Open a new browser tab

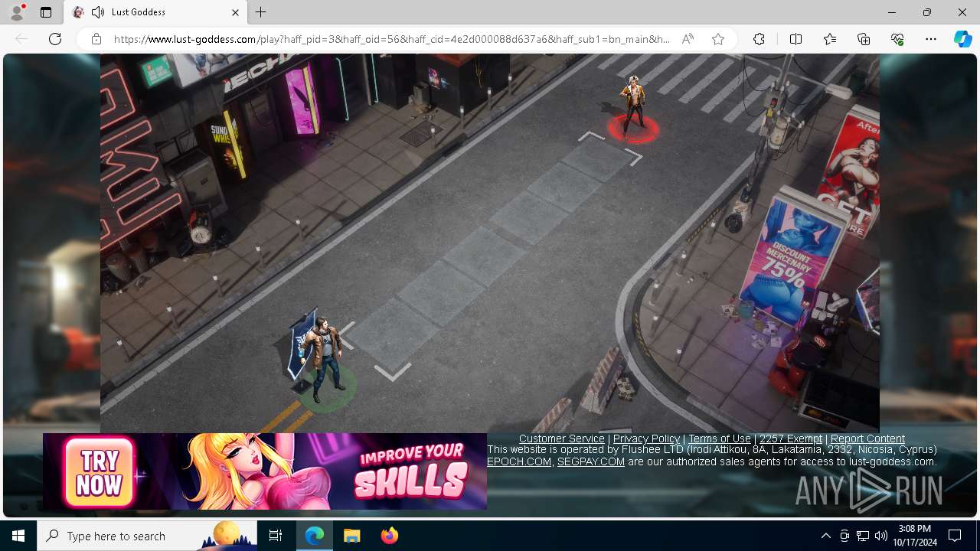click(x=261, y=12)
